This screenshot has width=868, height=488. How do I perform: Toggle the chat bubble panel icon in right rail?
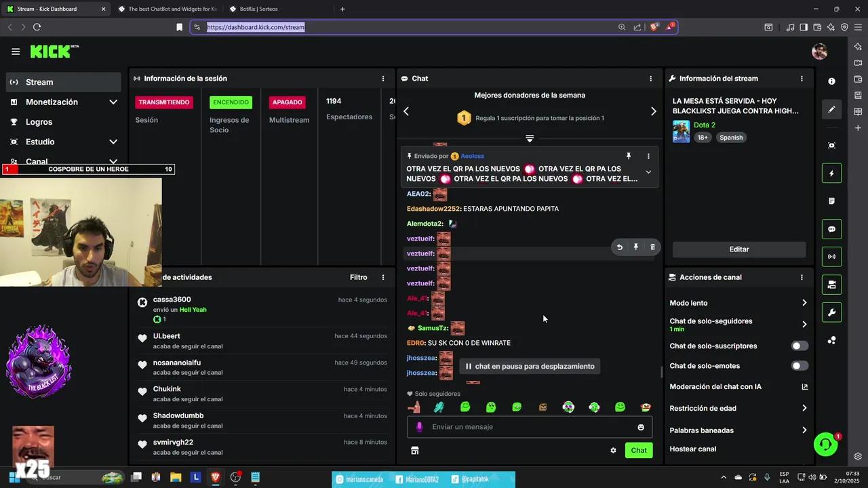(831, 229)
